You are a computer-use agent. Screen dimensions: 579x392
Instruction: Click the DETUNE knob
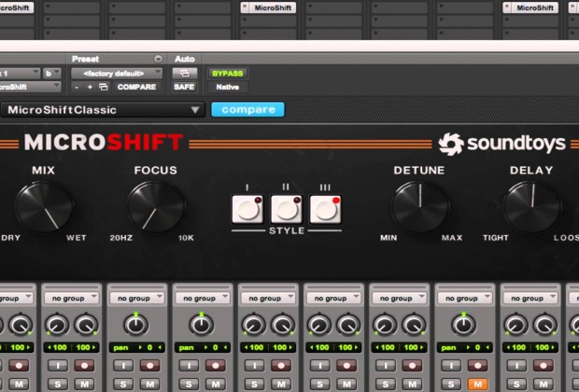pyautogui.click(x=420, y=207)
